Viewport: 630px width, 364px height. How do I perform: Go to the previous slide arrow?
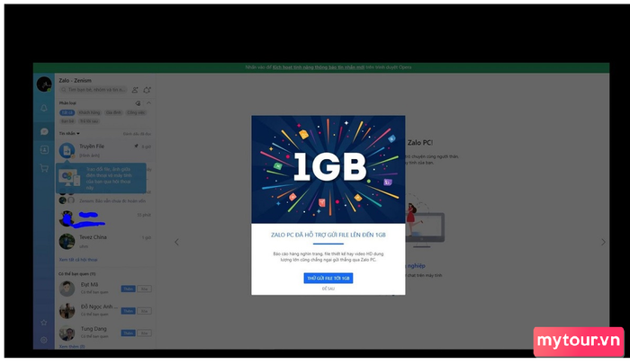coord(176,242)
